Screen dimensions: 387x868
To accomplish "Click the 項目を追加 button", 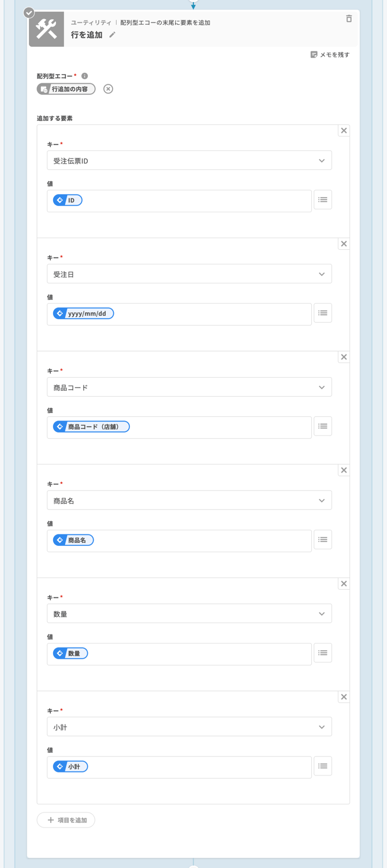I will click(x=66, y=819).
